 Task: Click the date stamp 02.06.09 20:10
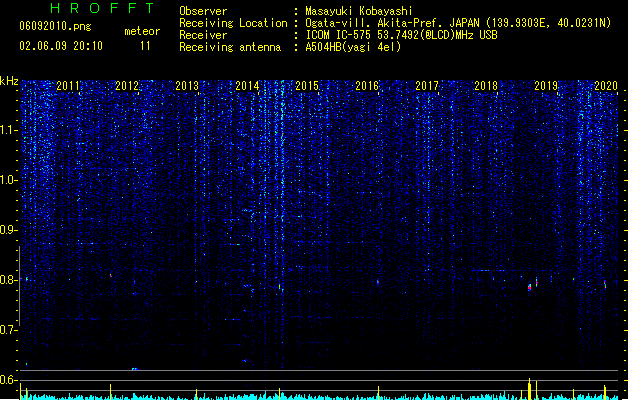pyautogui.click(x=61, y=46)
